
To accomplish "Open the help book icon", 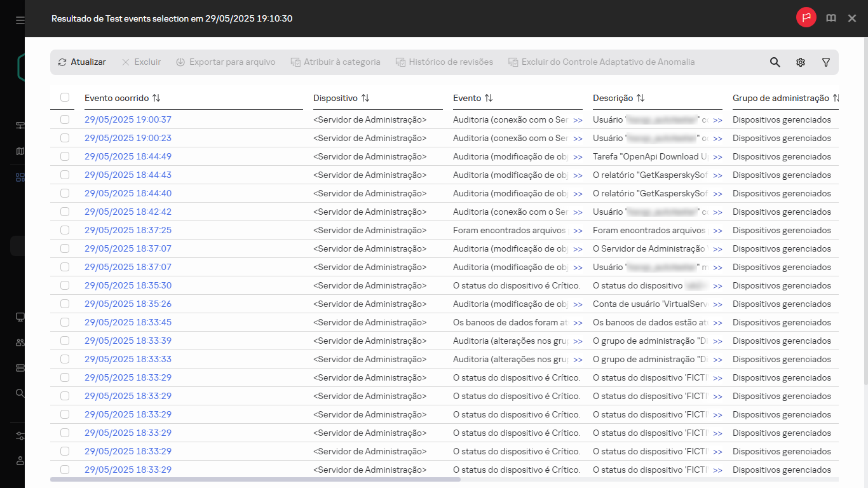I will coord(831,18).
